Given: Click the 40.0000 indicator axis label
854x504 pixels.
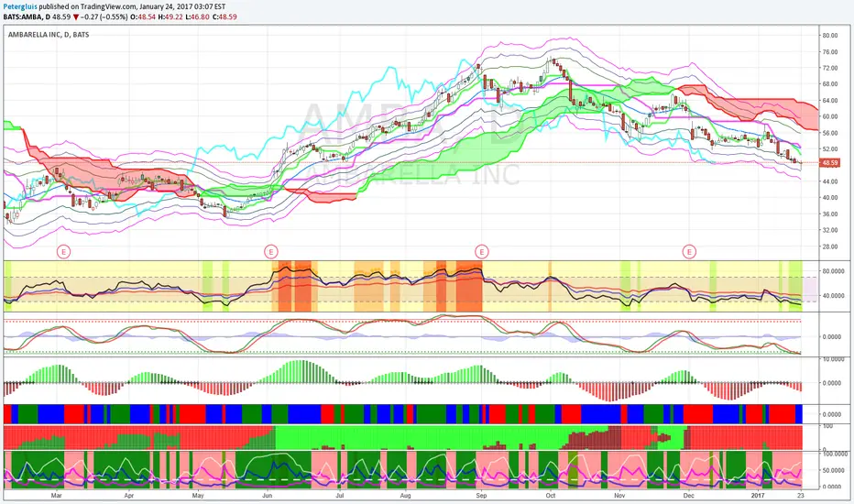Looking at the screenshot, I should [833, 295].
